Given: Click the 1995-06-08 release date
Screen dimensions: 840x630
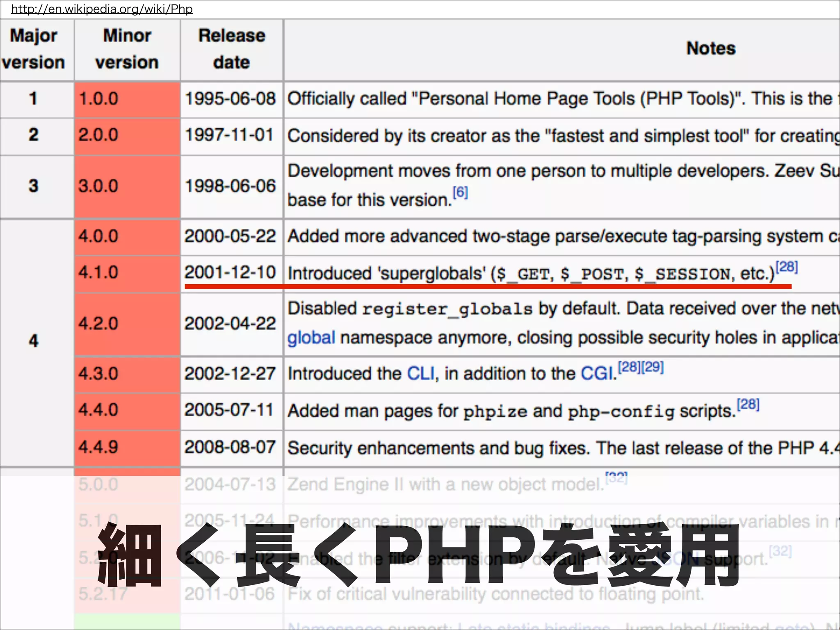Looking at the screenshot, I should (230, 99).
